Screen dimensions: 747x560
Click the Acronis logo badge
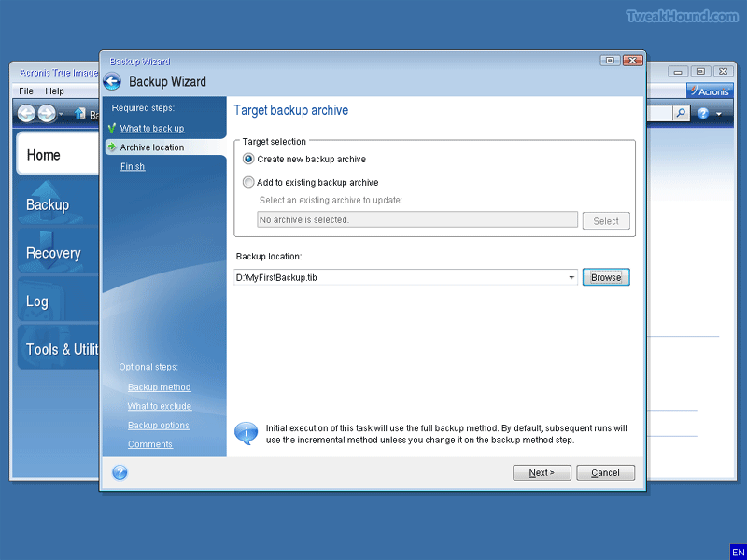click(x=710, y=91)
